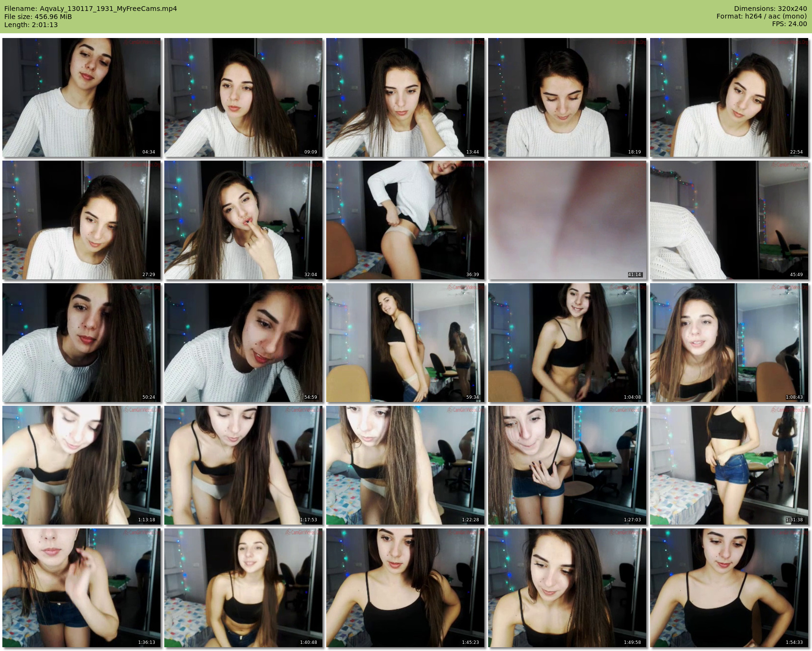
Task: Click the thumbnail marked 45:49
Action: point(729,220)
